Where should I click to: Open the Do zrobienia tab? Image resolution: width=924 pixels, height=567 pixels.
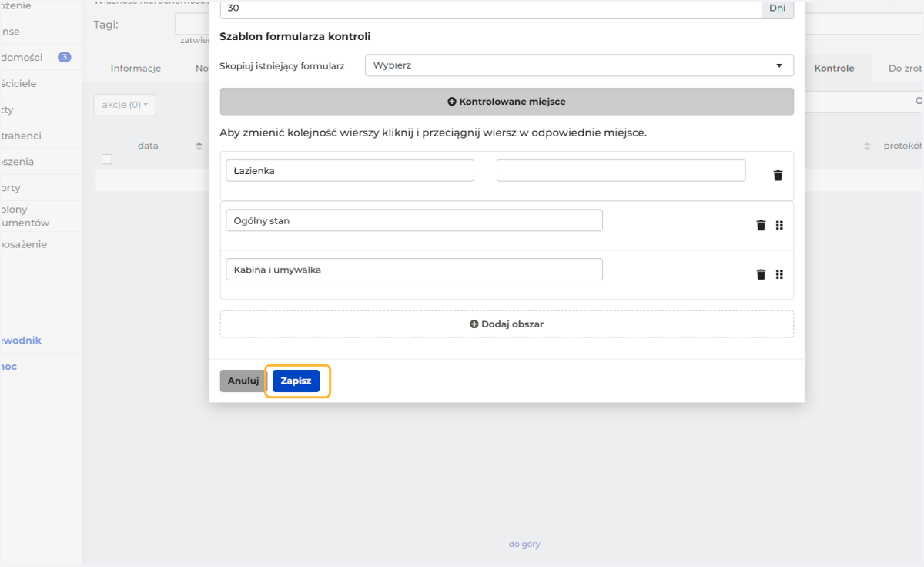click(x=906, y=68)
